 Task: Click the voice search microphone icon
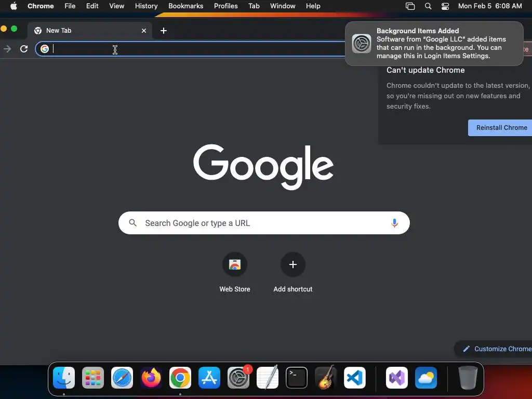394,223
